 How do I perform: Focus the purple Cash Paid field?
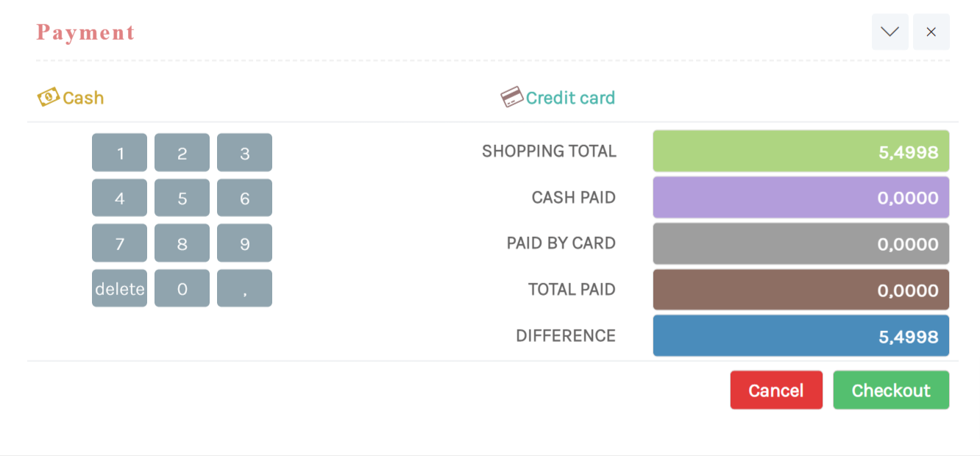pos(800,197)
